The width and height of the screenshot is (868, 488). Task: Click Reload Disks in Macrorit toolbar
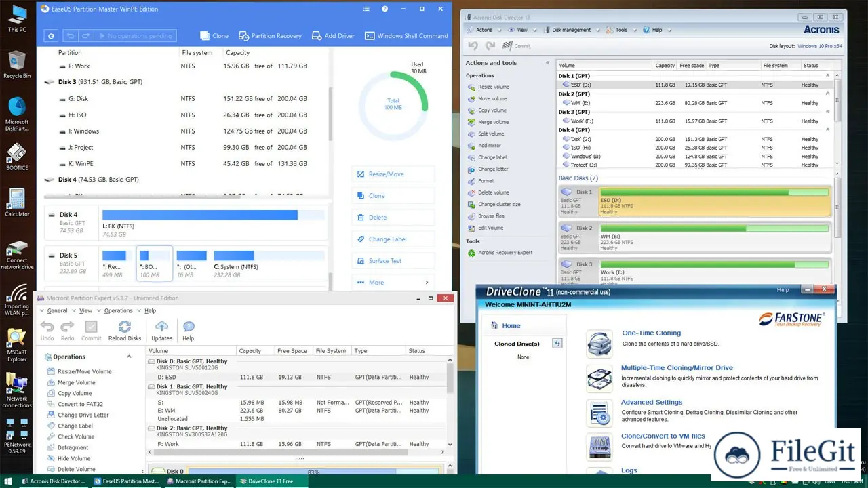[x=125, y=331]
